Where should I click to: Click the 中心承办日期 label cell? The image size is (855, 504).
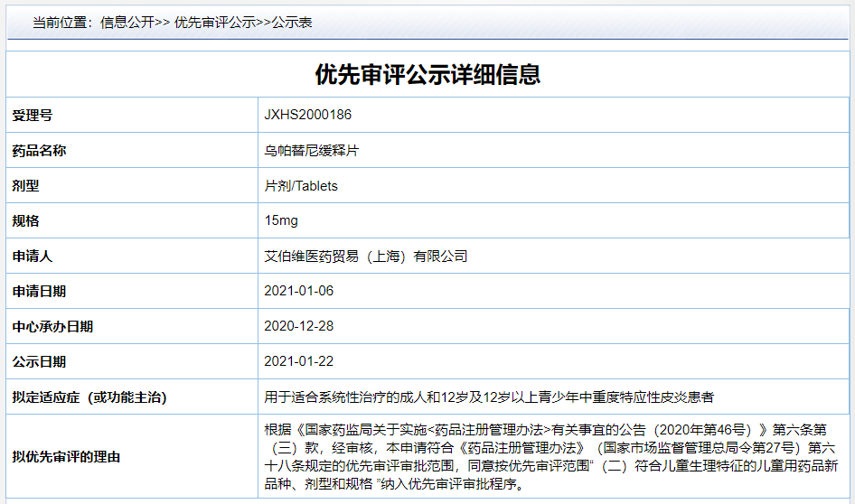coord(131,326)
